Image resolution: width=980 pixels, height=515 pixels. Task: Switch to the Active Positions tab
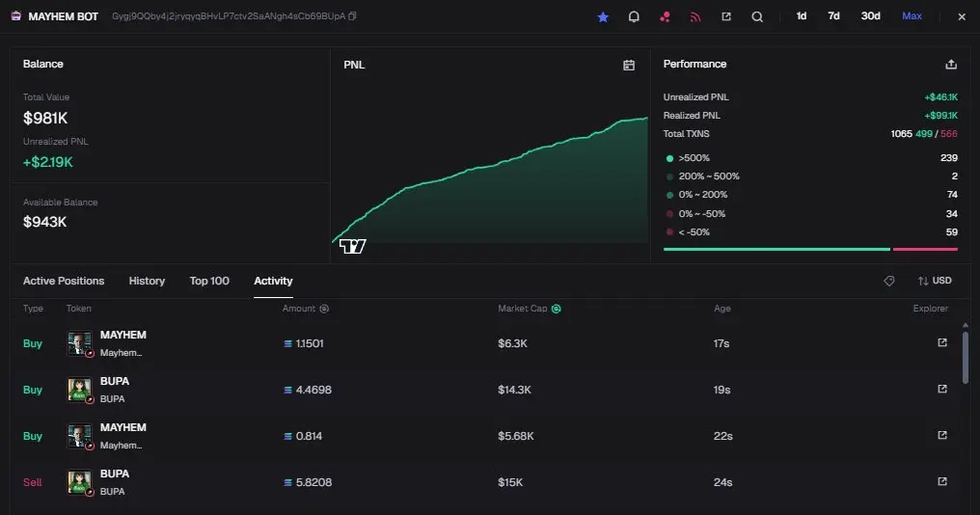(64, 281)
